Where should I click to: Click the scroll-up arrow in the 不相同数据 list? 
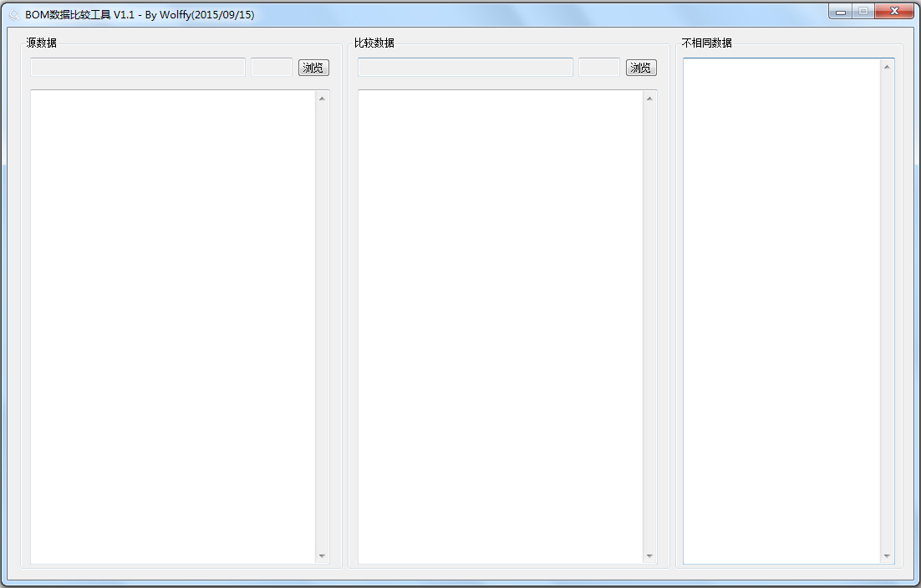[x=887, y=66]
